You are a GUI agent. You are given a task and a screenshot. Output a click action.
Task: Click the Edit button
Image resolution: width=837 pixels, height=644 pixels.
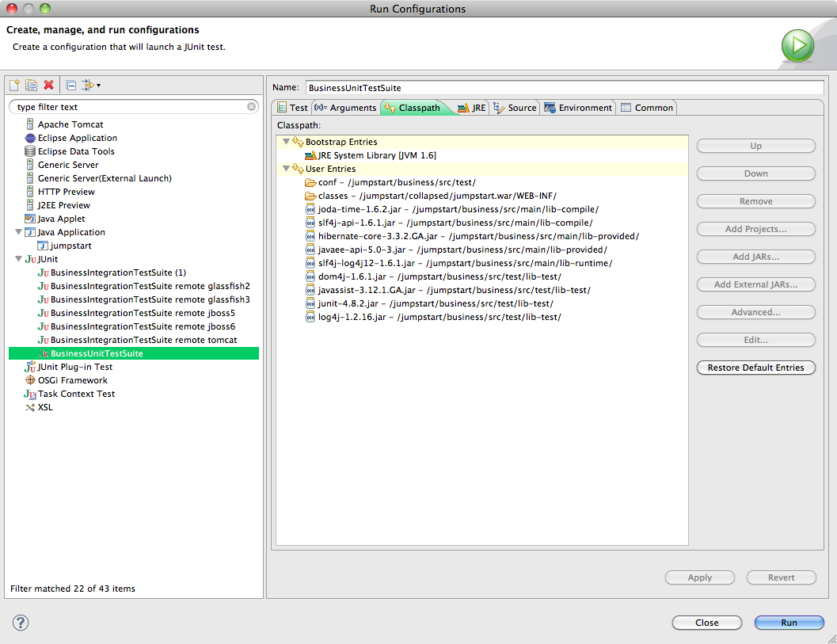coord(756,340)
